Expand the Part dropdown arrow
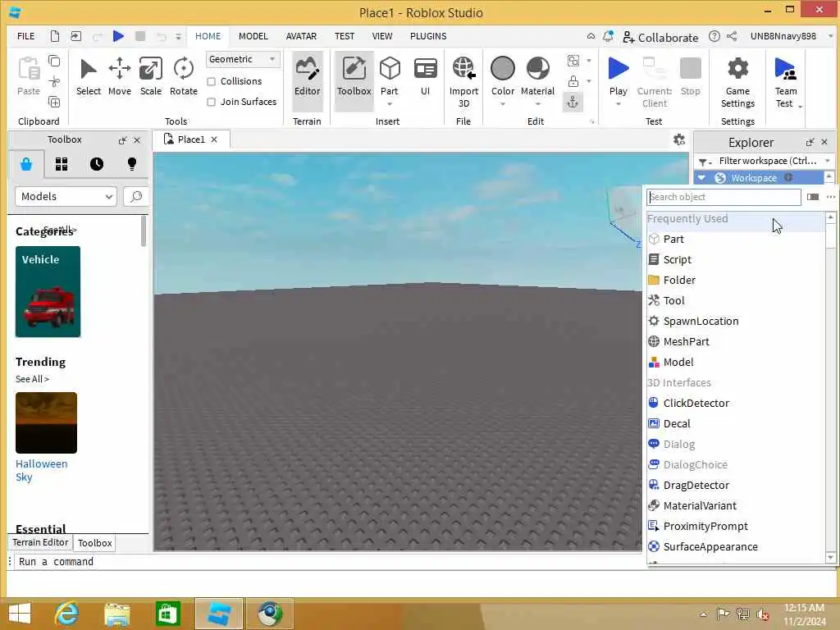The width and height of the screenshot is (840, 630). [x=390, y=104]
